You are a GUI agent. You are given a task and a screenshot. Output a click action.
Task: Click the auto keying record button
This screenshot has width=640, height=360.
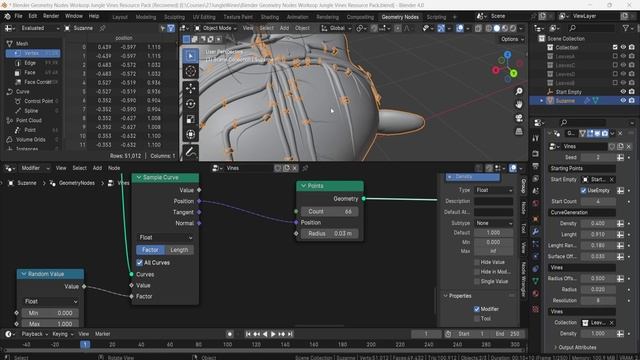coord(230,334)
